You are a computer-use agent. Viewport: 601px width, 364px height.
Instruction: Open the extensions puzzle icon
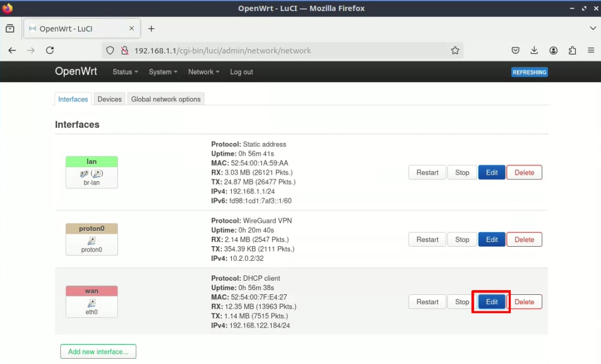(x=572, y=50)
